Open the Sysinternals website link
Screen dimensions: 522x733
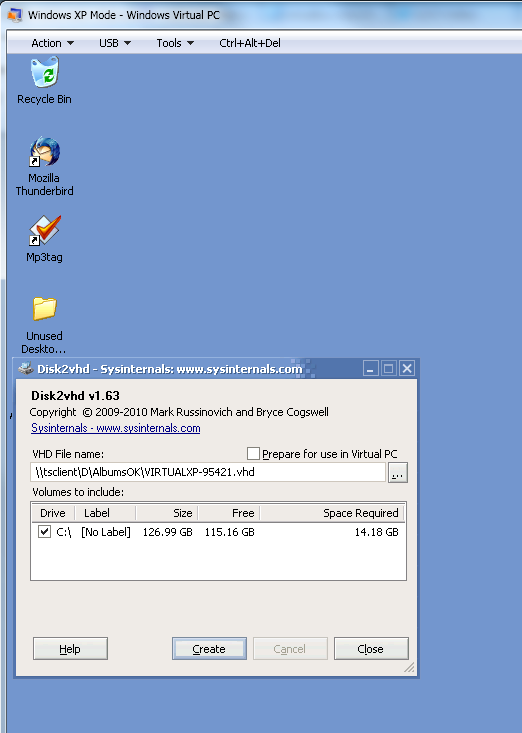click(115, 428)
